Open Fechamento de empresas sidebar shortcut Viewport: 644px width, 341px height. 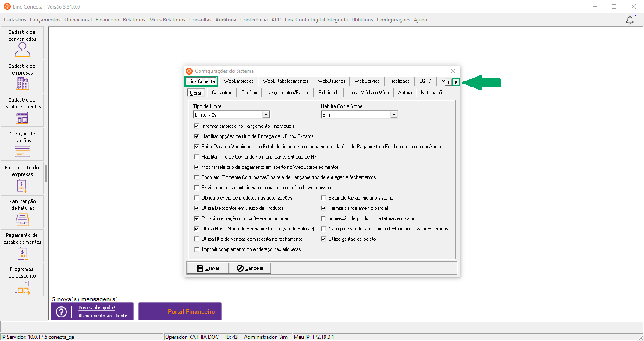(x=22, y=178)
